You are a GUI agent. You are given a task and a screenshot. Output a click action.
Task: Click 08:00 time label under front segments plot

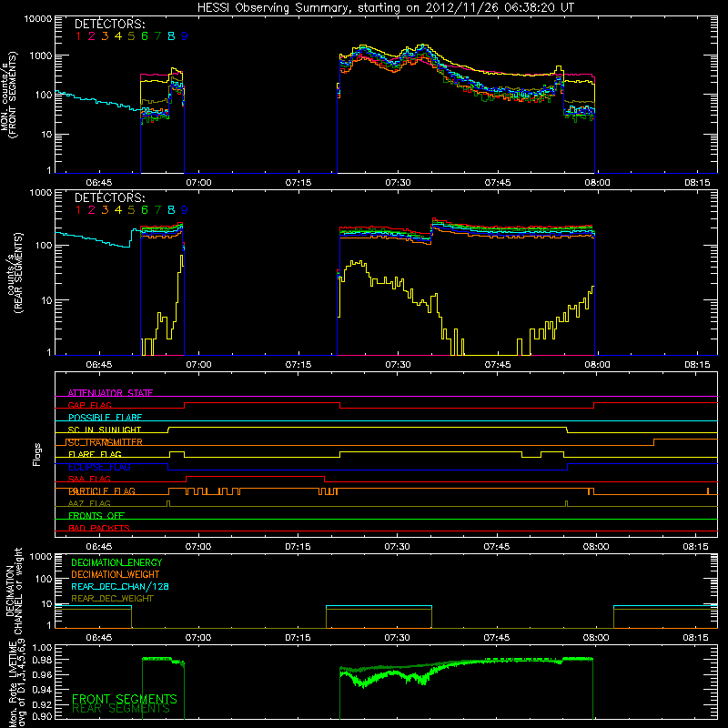point(597,183)
